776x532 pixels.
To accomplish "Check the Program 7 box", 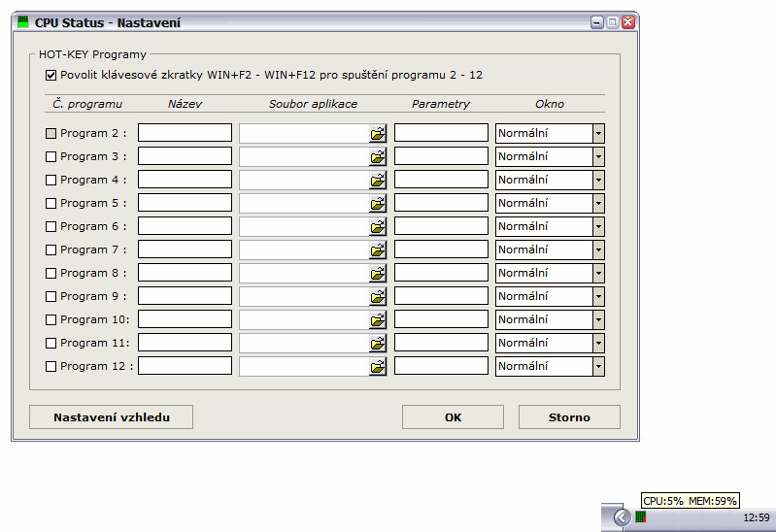I will pyautogui.click(x=51, y=249).
